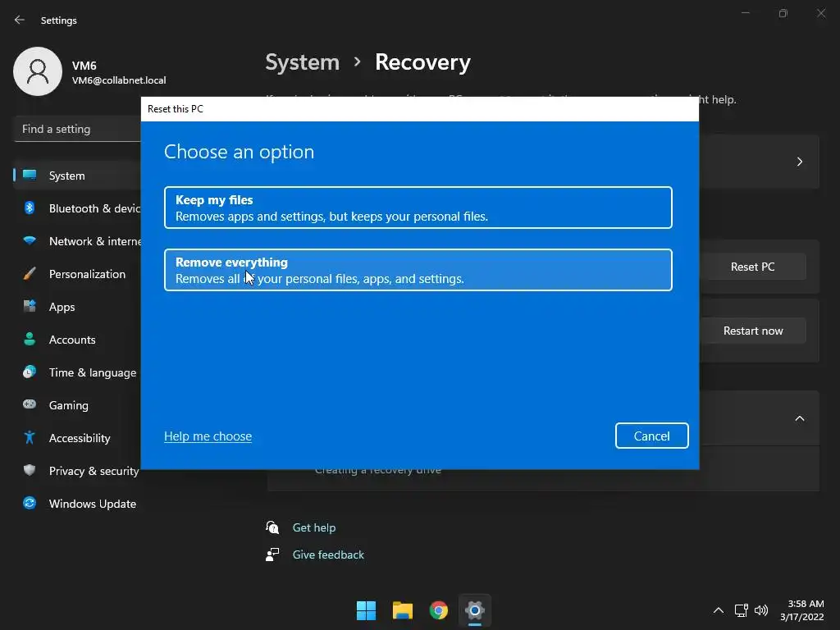
Task: Open Time & language settings
Action: click(77, 372)
